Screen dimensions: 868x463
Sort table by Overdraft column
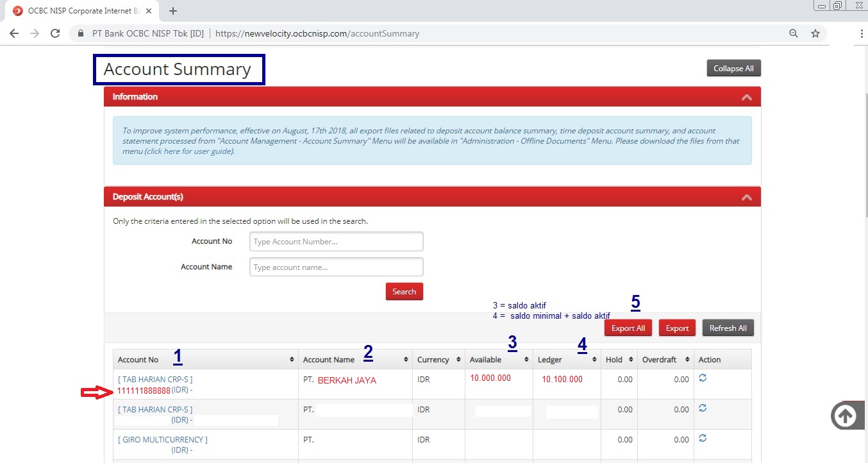[687, 360]
